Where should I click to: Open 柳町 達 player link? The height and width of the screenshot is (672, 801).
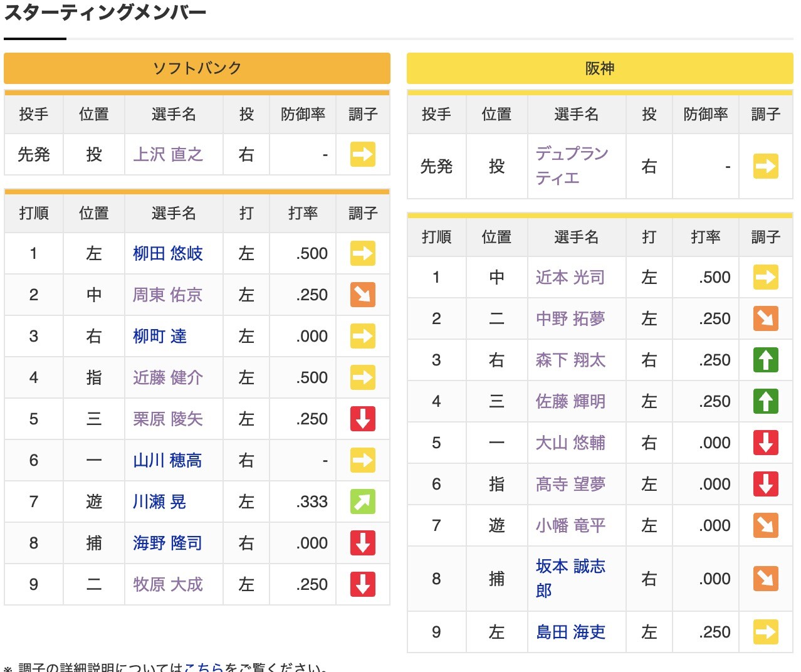pyautogui.click(x=160, y=336)
